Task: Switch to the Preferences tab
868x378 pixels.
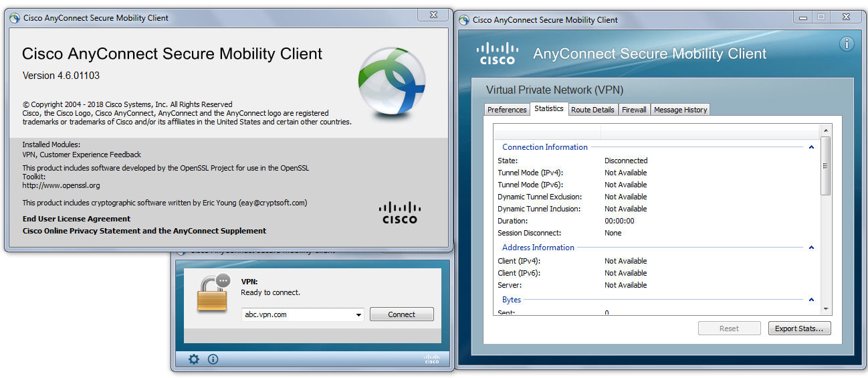Action: pyautogui.click(x=507, y=110)
